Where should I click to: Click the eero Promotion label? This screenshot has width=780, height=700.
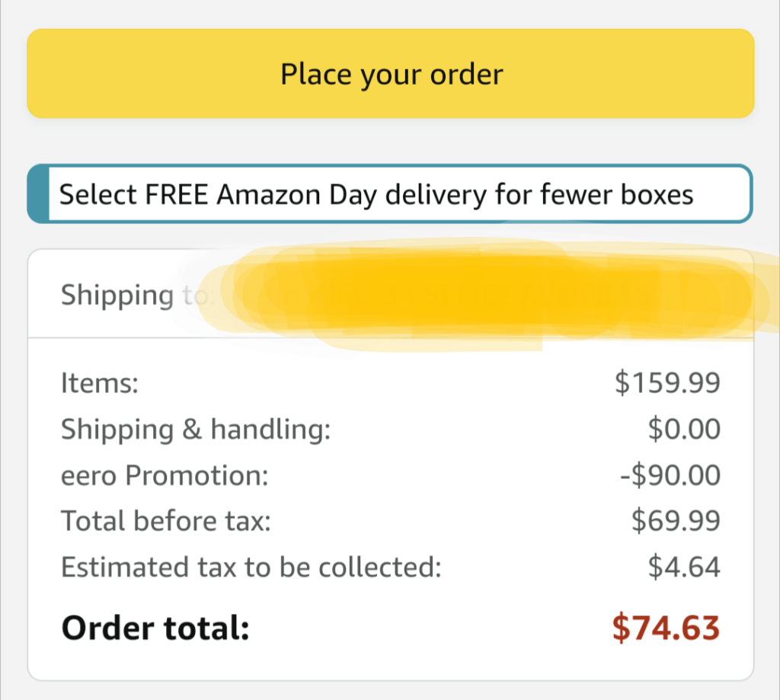[x=165, y=475]
